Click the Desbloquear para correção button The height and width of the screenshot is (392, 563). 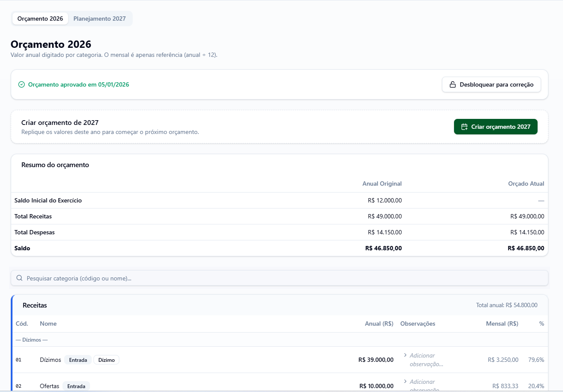point(491,84)
